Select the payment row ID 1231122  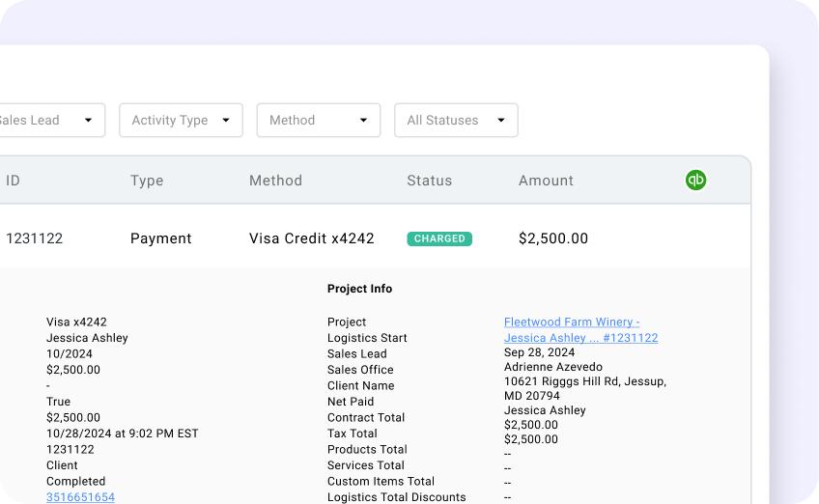[34, 238]
